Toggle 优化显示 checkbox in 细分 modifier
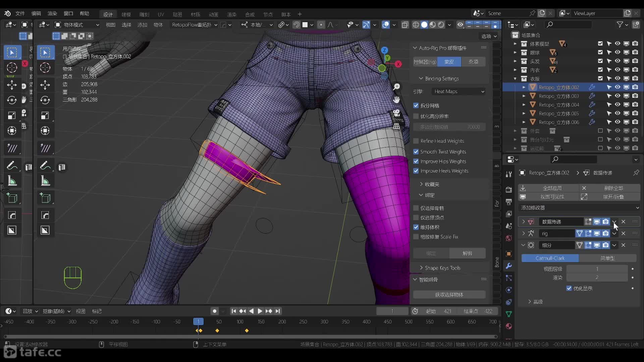Viewport: 644px width, 362px height. 569,288
